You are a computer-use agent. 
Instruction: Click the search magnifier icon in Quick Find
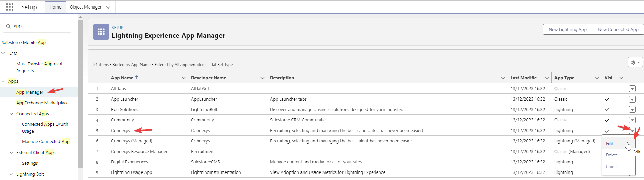9,26
